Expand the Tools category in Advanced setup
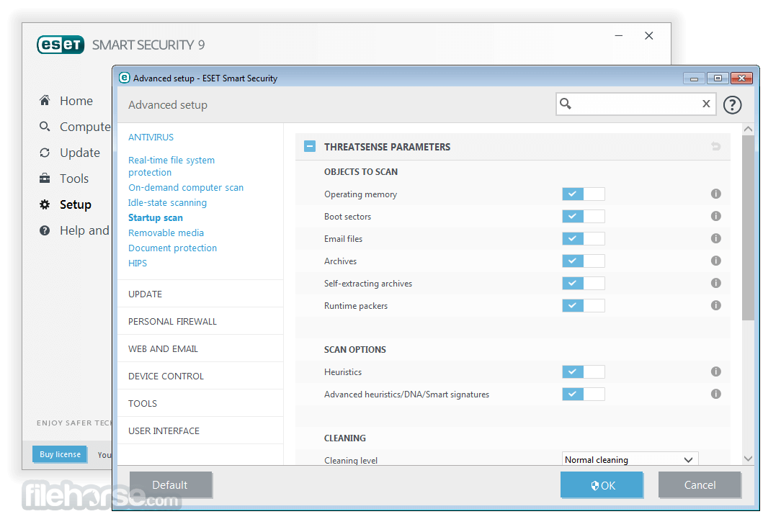Viewport: 781px width, 532px height. (200, 404)
